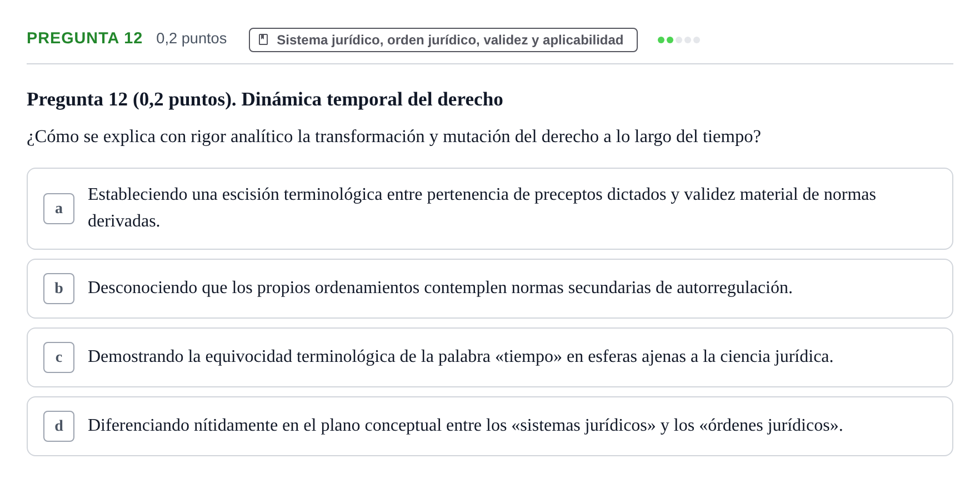Choose the answer 'Estableciendo una escisión terminológica'
The width and height of the screenshot is (980, 484).
pyautogui.click(x=490, y=209)
